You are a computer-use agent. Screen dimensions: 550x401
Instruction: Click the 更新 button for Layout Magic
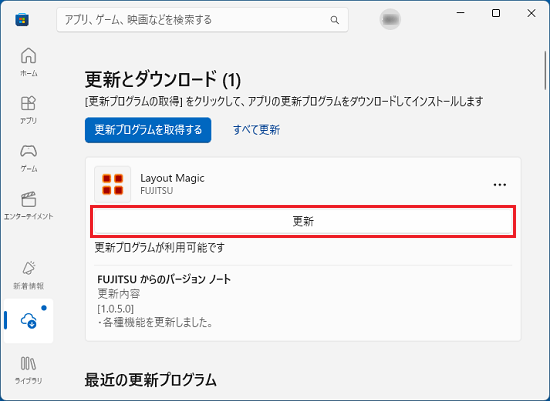[x=303, y=221]
